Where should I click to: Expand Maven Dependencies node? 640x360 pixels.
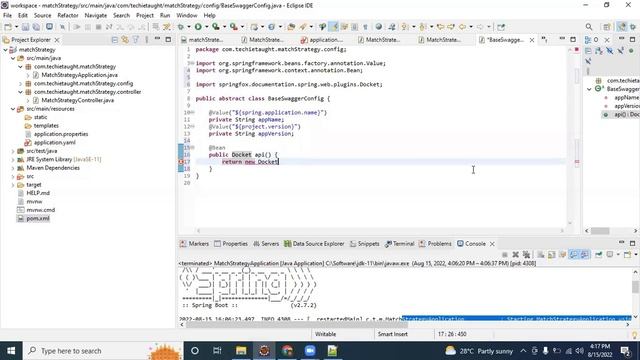pos(13,168)
